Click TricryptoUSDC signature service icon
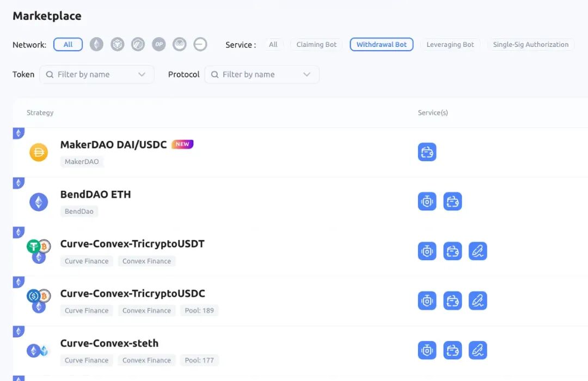The width and height of the screenshot is (588, 381). [478, 301]
